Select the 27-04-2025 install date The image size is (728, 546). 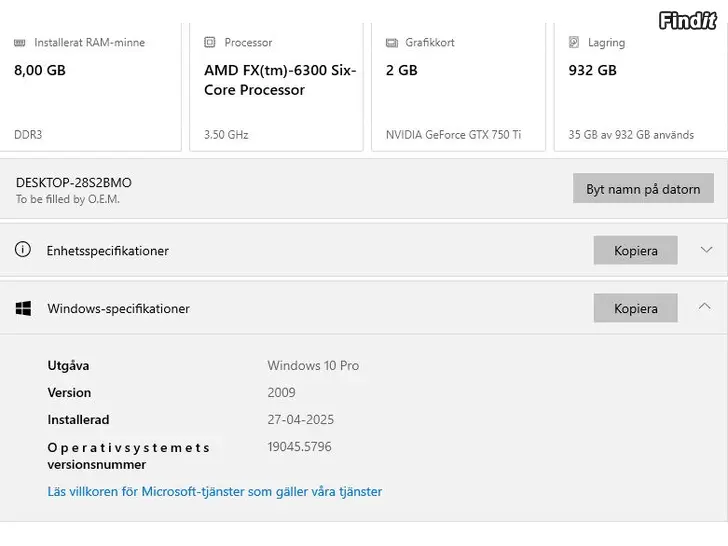300,419
